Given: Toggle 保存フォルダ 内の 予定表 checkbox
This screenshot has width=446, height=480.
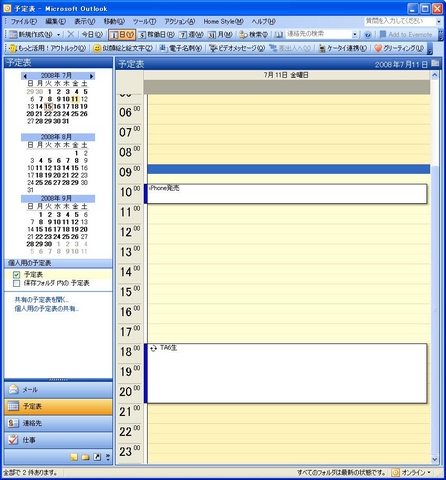Looking at the screenshot, I should pyautogui.click(x=17, y=283).
